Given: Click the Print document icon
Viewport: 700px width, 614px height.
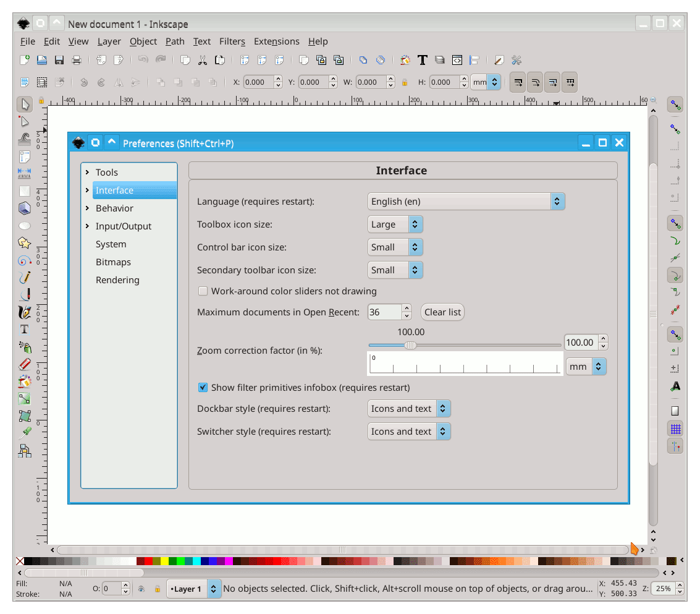Looking at the screenshot, I should 77,60.
